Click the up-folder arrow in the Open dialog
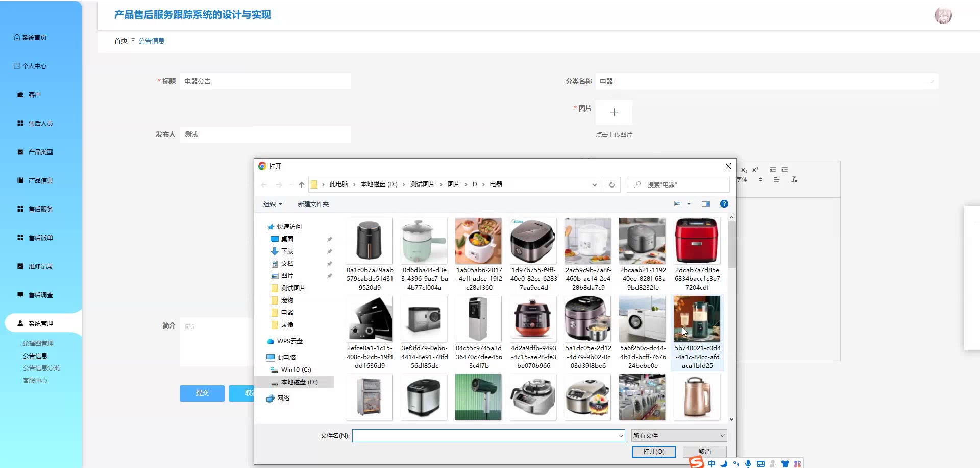 click(x=302, y=185)
